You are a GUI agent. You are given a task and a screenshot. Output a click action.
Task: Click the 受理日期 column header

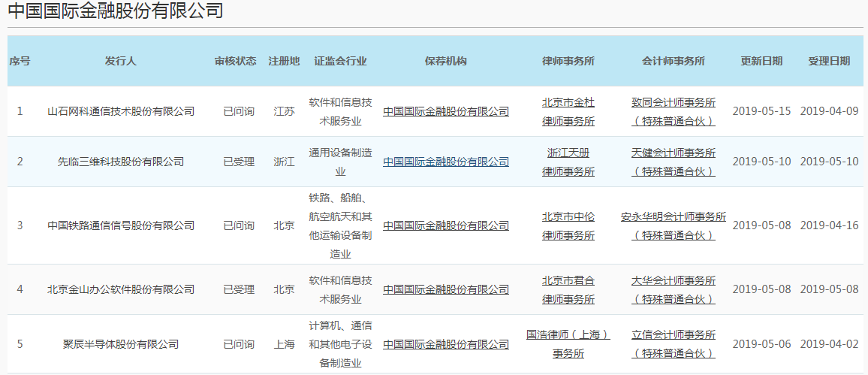coord(829,61)
